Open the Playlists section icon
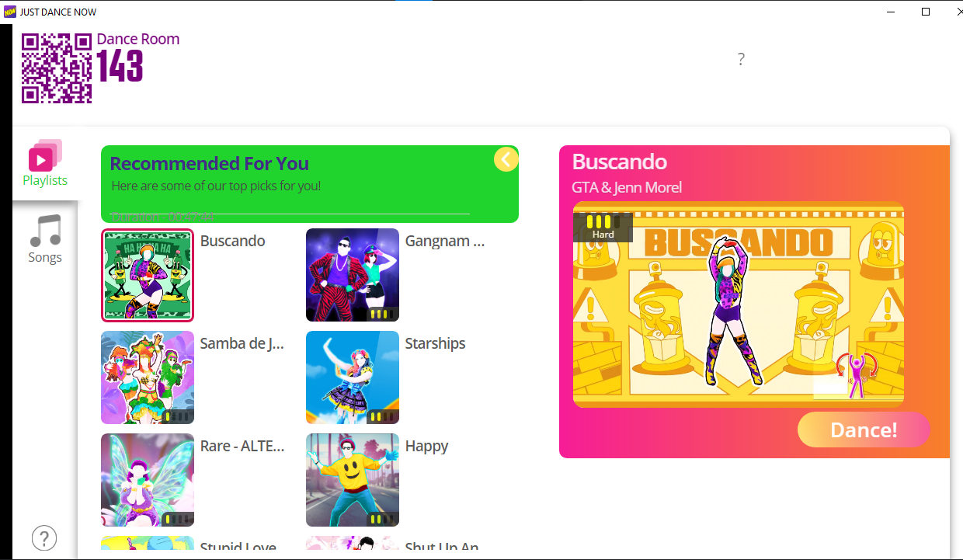 coord(45,156)
